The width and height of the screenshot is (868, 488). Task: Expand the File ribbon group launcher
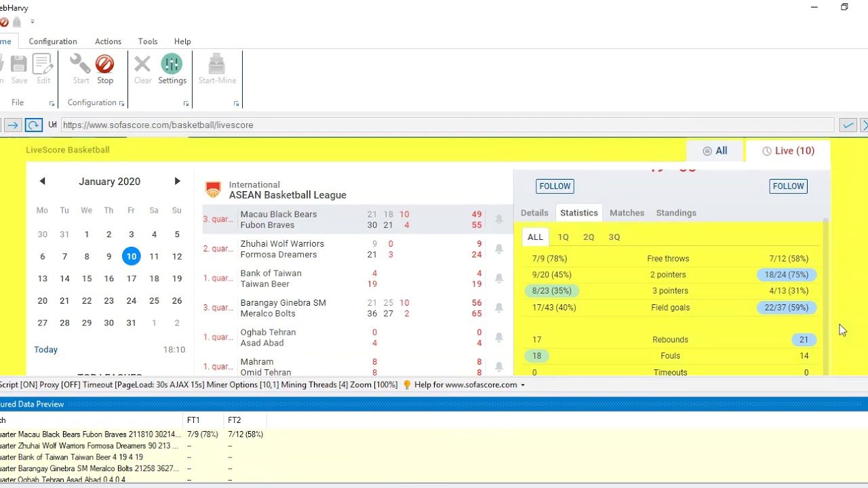click(52, 104)
